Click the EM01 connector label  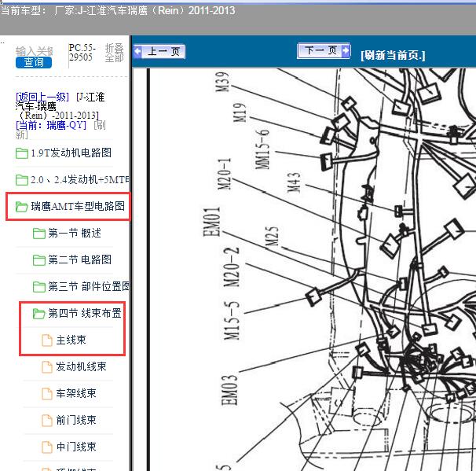pyautogui.click(x=211, y=222)
